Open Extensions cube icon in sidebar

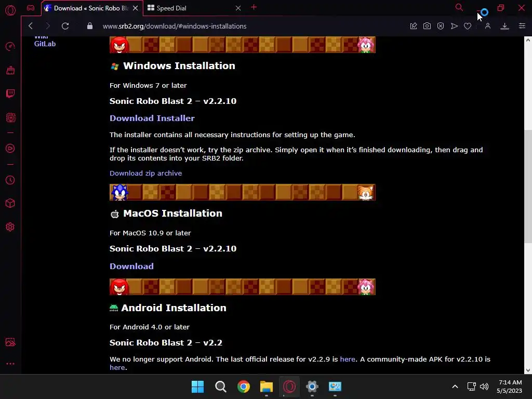coord(10,203)
